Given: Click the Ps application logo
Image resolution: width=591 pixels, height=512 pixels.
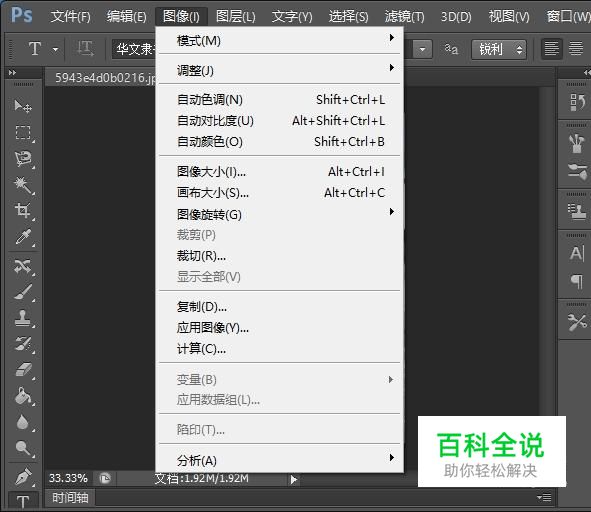Looking at the screenshot, I should coord(21,15).
